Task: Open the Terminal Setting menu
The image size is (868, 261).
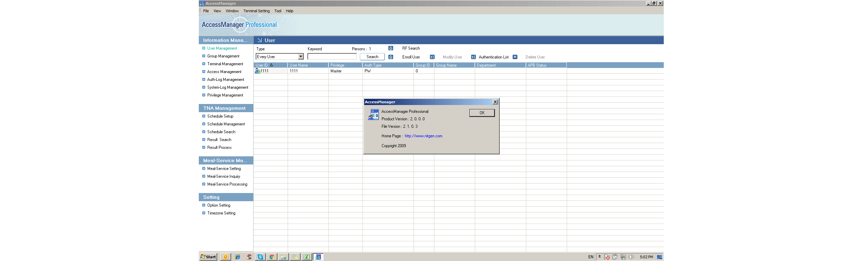Action: [x=256, y=11]
